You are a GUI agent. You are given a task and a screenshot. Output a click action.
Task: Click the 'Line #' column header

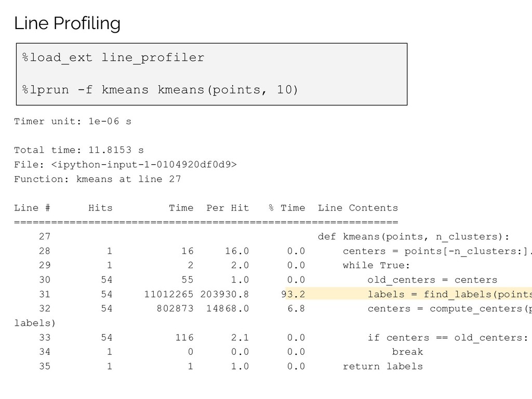pyautogui.click(x=32, y=208)
